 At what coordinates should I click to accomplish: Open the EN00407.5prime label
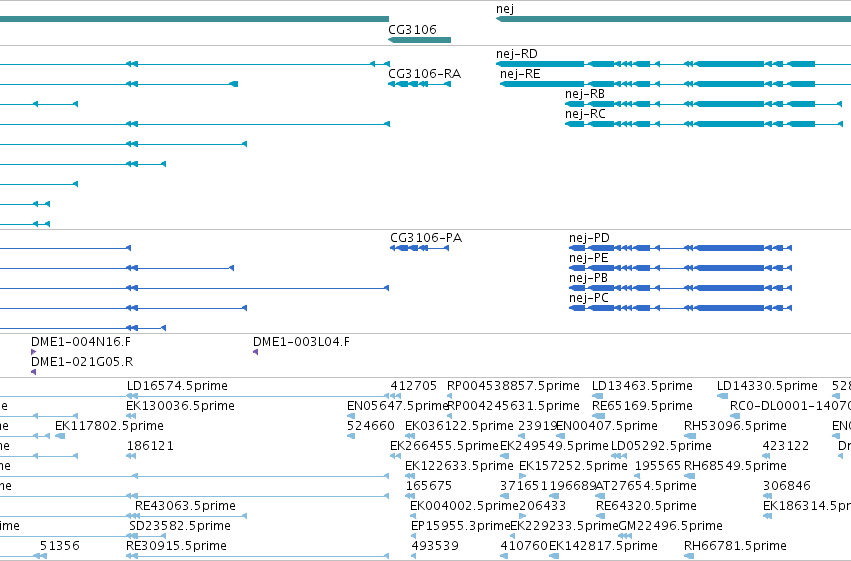pos(607,426)
